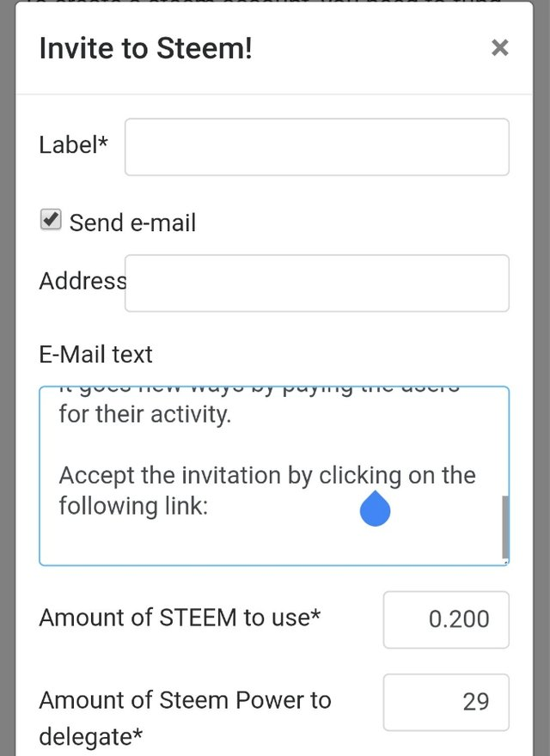This screenshot has width=550, height=756.
Task: Click the "Invite to Steem!" dialog title
Action: 145,48
